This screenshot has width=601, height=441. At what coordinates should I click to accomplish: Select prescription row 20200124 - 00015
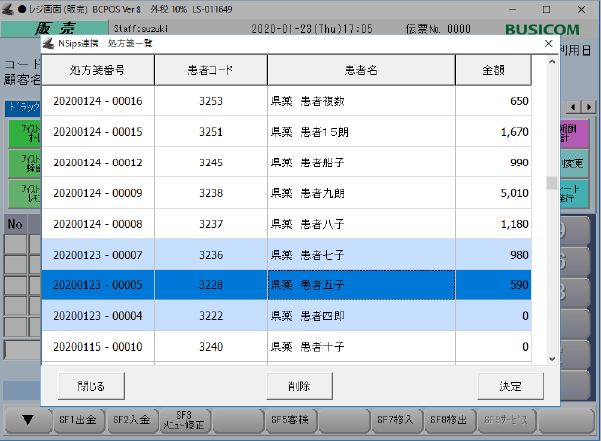pyautogui.click(x=97, y=132)
